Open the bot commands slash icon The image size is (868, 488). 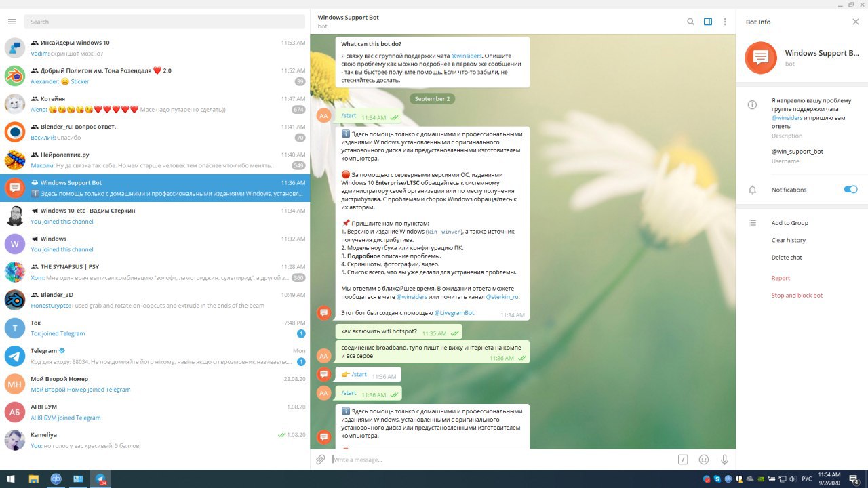683,460
